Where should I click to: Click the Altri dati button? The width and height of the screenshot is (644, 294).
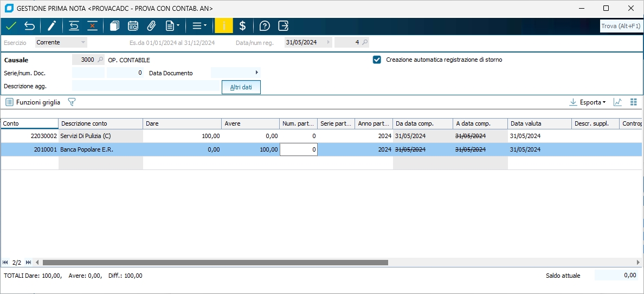(241, 87)
